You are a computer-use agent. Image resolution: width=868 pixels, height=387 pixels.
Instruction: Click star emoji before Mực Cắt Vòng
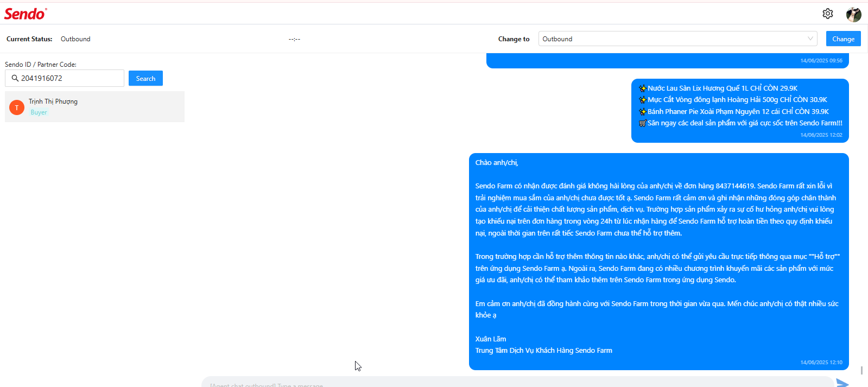pyautogui.click(x=643, y=100)
